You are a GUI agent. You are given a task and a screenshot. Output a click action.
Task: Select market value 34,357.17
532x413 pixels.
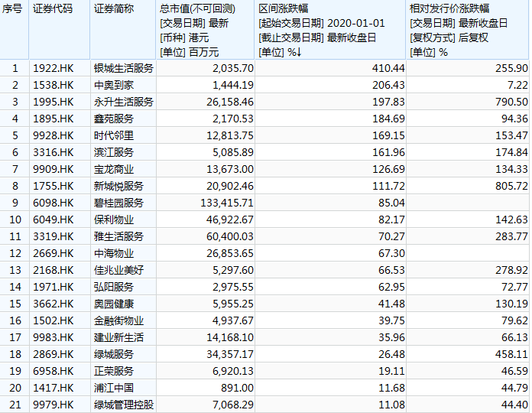tap(230, 354)
